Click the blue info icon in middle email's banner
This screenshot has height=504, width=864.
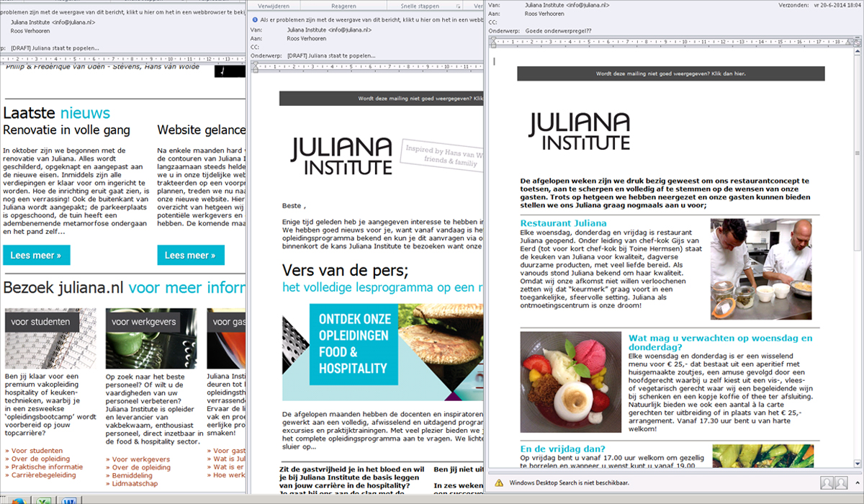click(x=254, y=21)
